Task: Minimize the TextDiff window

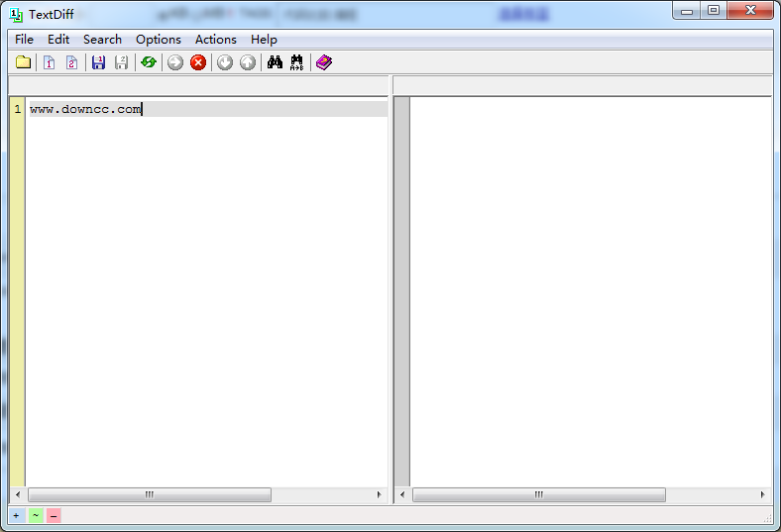Action: 687,11
